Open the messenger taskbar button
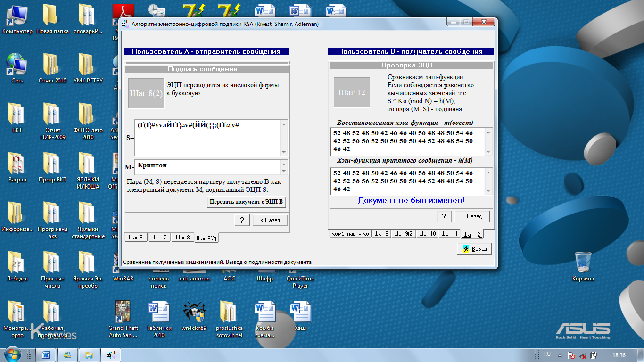This screenshot has height=362, width=644. pos(67,354)
